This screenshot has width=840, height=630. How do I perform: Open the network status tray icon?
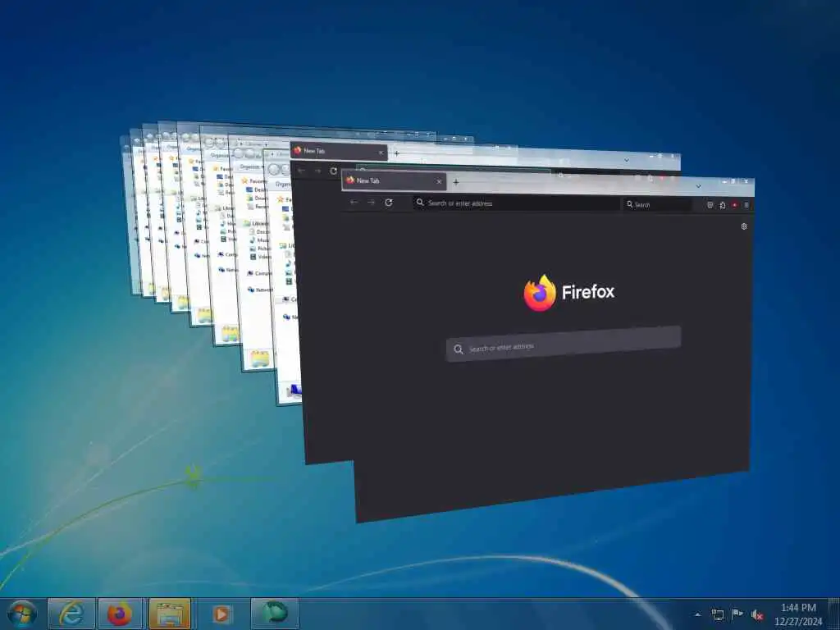tap(717, 614)
